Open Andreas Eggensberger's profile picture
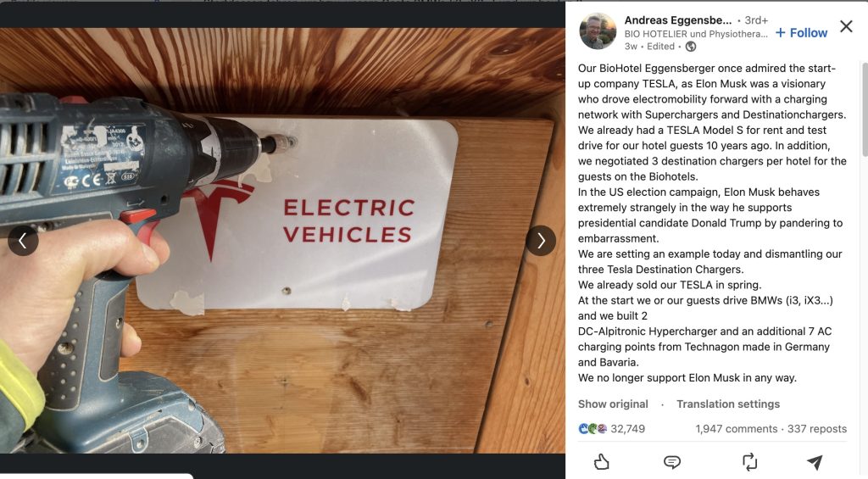 point(598,31)
